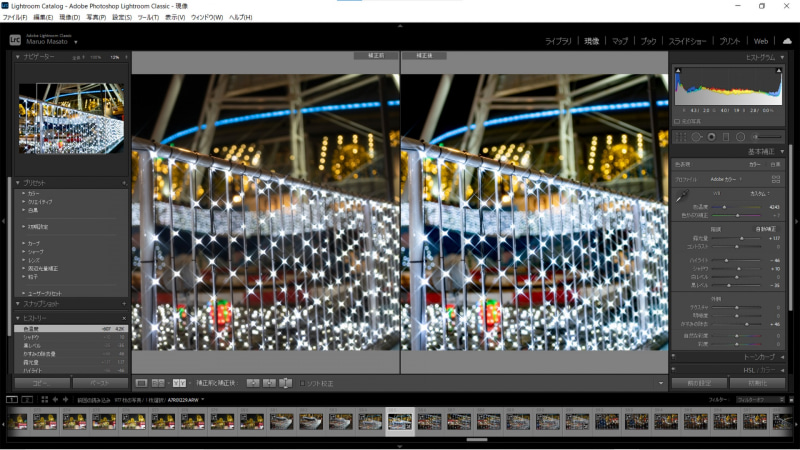Open the second window display icon
The height and width of the screenshot is (450, 800).
coord(28,399)
